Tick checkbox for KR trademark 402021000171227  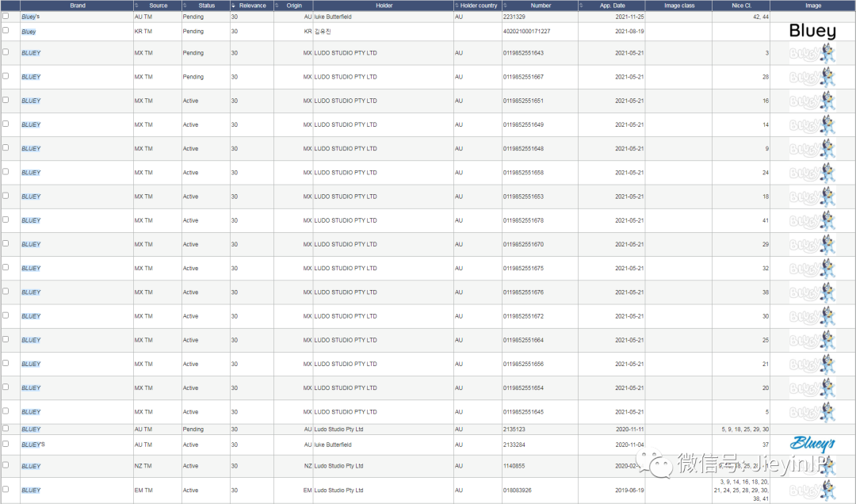(6, 30)
